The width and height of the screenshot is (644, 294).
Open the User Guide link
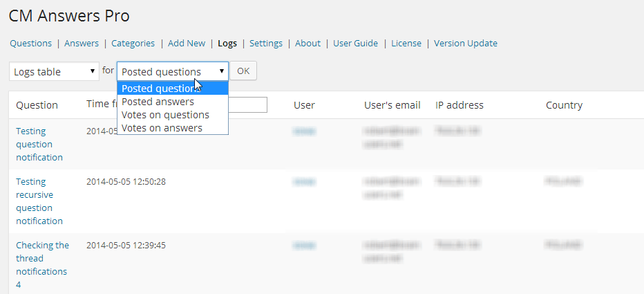click(x=355, y=43)
